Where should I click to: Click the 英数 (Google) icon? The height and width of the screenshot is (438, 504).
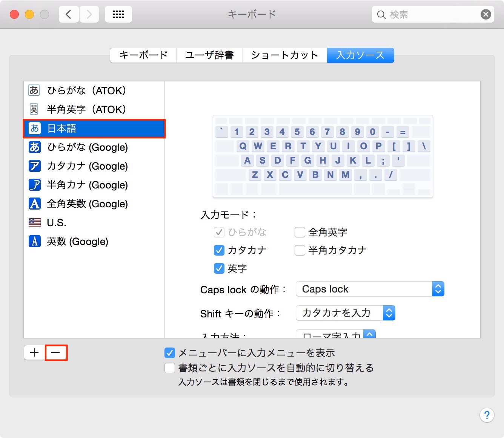click(35, 241)
